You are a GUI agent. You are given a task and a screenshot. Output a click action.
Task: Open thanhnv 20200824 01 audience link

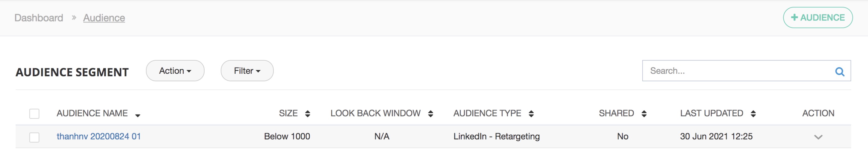click(x=99, y=136)
